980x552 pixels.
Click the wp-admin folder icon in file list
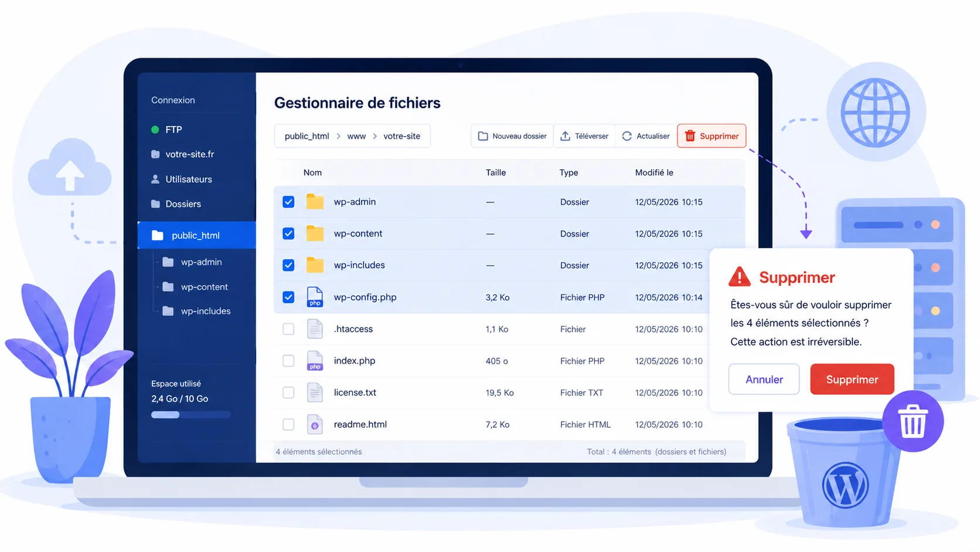point(315,202)
